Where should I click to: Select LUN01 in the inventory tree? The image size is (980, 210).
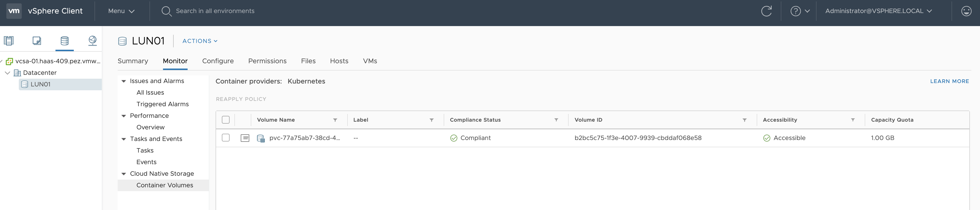[x=60, y=84]
